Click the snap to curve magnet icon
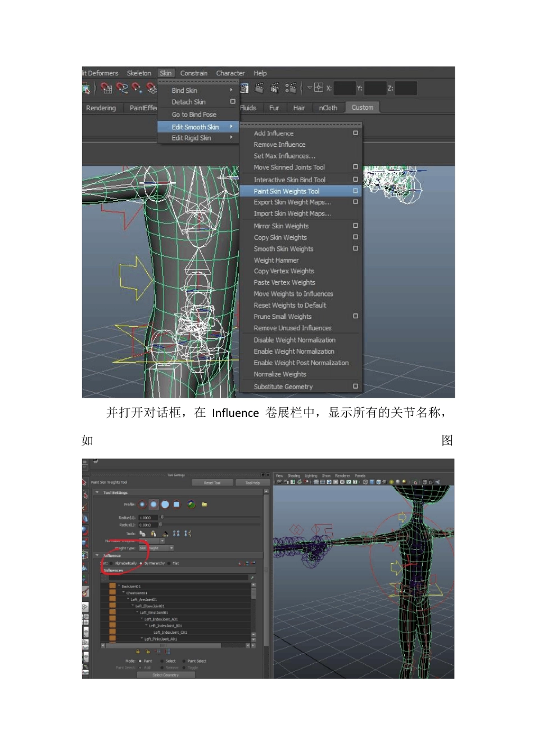Screen dimensions: 534x756 122,88
